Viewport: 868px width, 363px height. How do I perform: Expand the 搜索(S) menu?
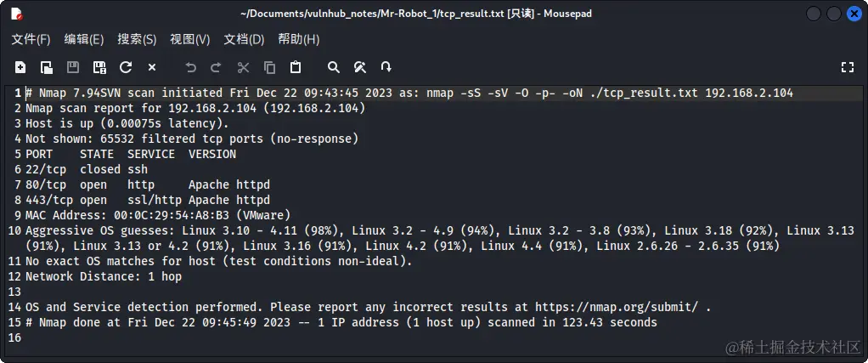coord(137,39)
